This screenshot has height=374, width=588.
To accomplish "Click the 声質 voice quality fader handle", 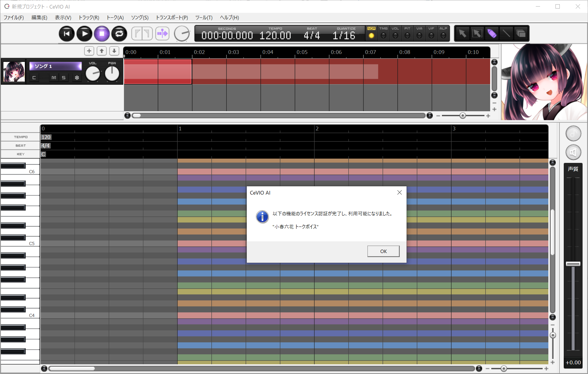I will [x=573, y=264].
